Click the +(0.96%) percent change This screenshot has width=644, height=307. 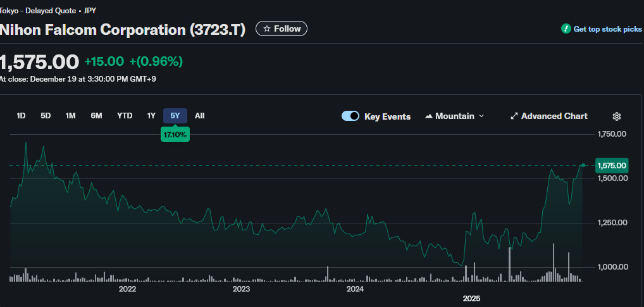click(156, 61)
